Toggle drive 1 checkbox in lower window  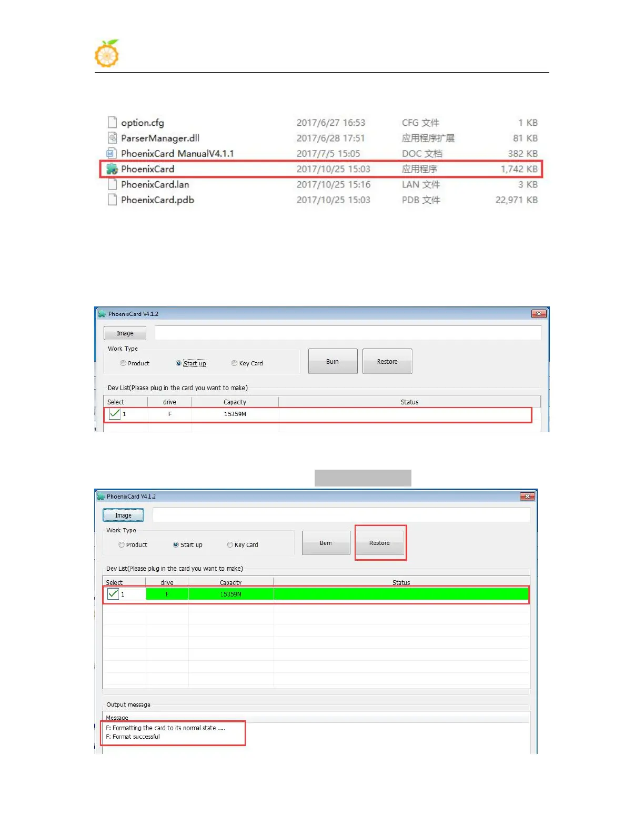(113, 594)
